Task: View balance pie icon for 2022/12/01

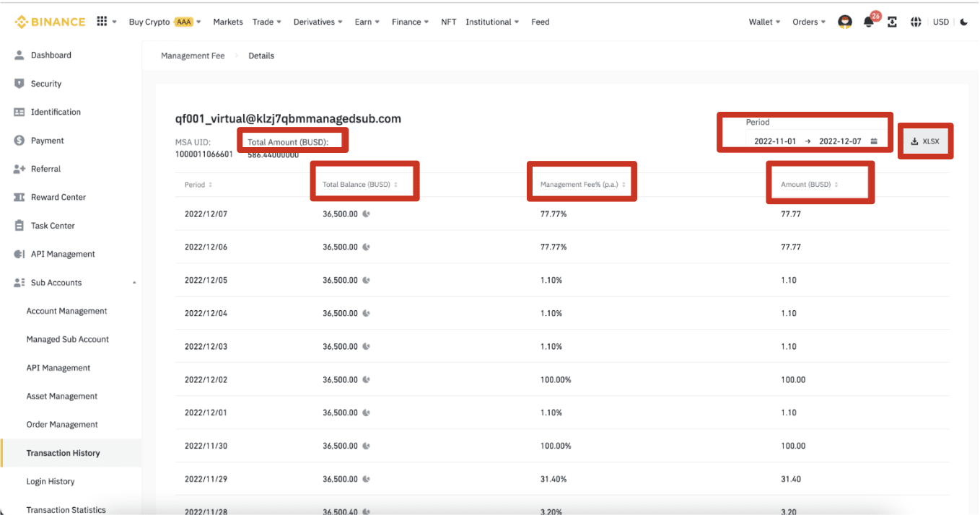Action: pos(367,413)
